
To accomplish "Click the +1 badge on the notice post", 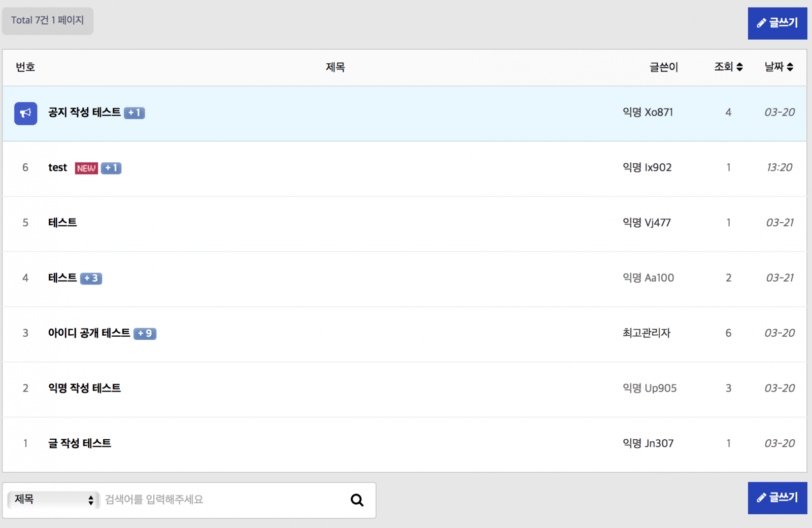I will coord(134,113).
